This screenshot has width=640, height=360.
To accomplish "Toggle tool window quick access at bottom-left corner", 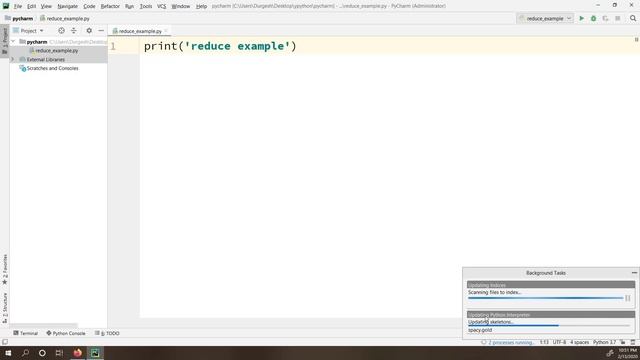I will 4,342.
